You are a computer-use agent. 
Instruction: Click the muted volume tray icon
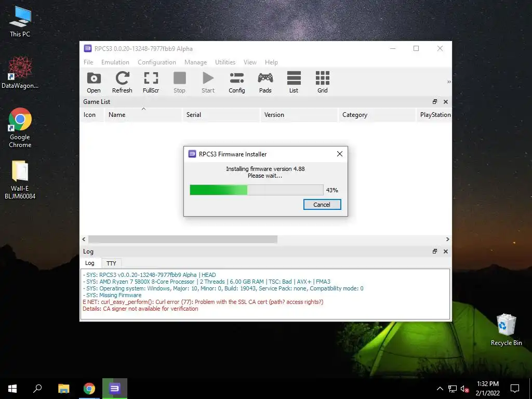464,389
